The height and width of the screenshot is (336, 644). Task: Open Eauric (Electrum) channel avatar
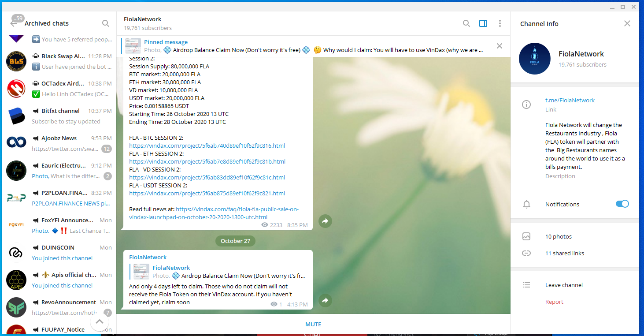tap(16, 171)
